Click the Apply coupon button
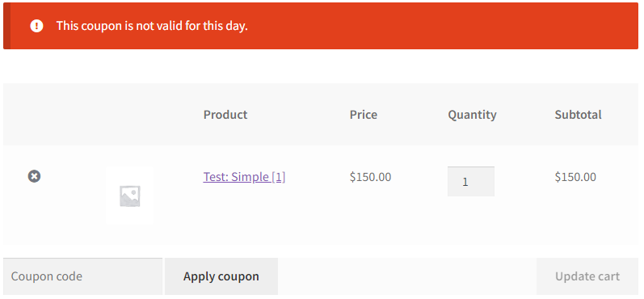Image resolution: width=644 pixels, height=299 pixels. [x=221, y=276]
